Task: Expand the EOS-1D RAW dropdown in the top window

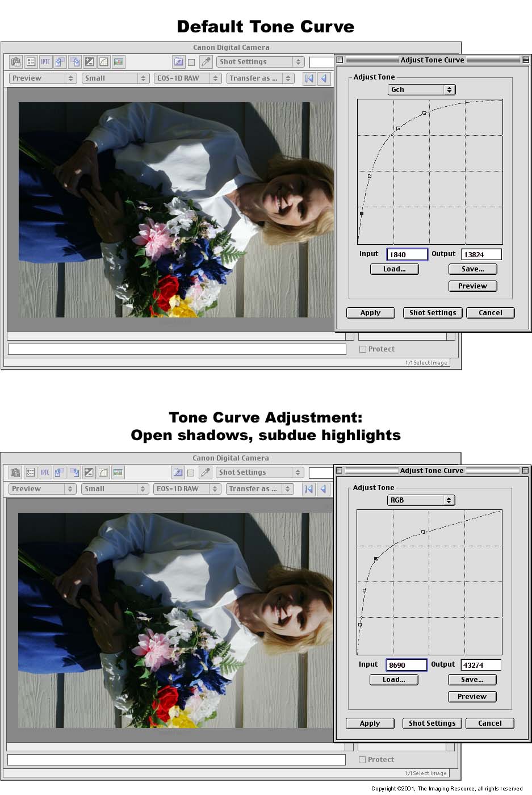Action: pyautogui.click(x=187, y=78)
